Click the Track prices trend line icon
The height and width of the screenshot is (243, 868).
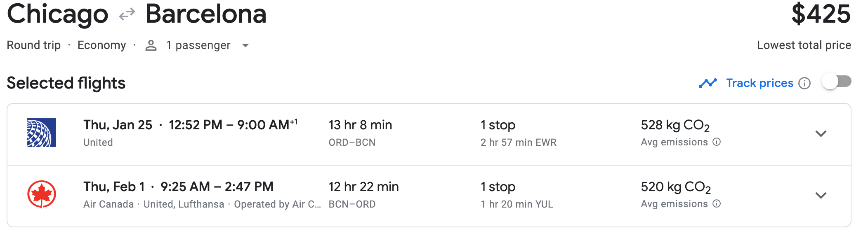[x=708, y=83]
